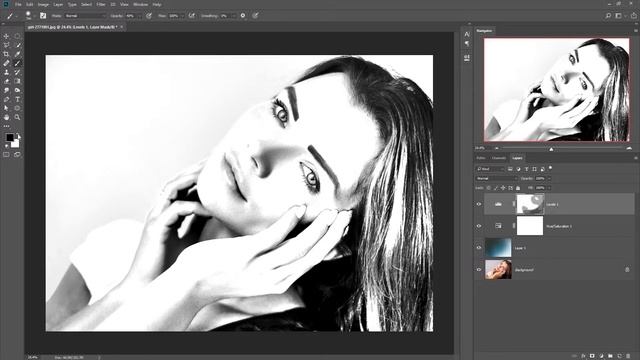Select the History Brush tool

click(x=18, y=72)
